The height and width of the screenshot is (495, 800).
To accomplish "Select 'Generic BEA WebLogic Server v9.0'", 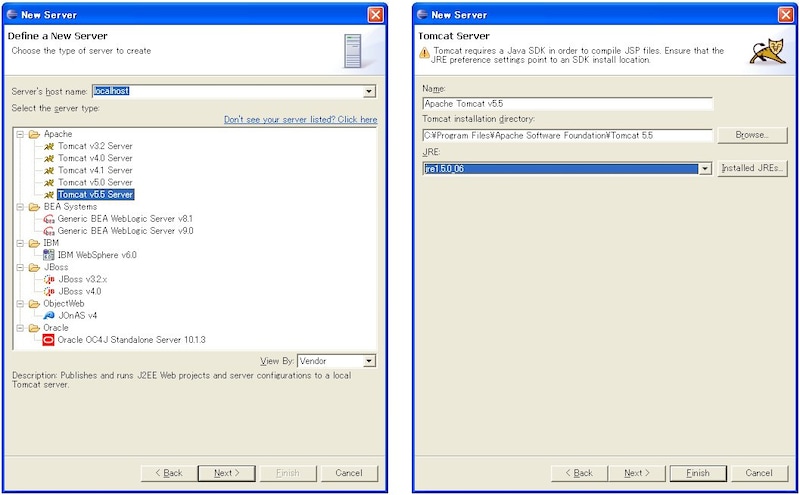I will (x=125, y=231).
